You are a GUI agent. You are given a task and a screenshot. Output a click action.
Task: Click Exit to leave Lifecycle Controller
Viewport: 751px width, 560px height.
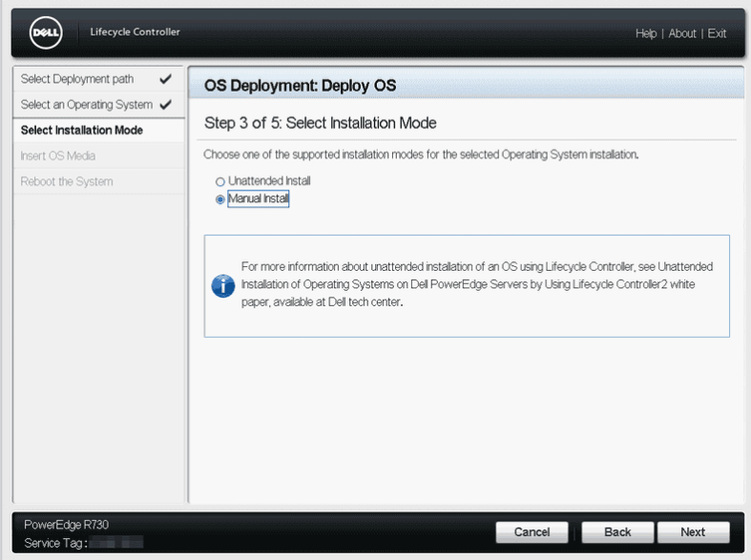(717, 33)
